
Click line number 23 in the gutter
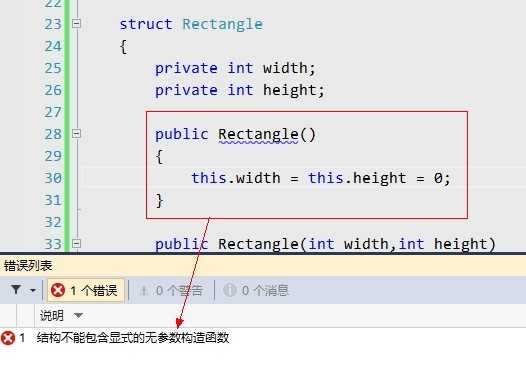[53, 24]
